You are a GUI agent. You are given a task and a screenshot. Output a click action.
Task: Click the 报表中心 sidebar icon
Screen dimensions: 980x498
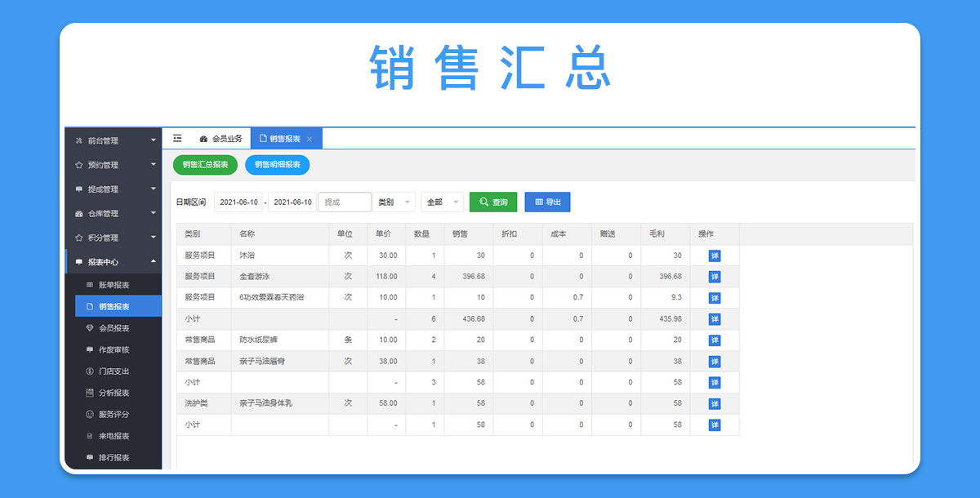pos(79,263)
